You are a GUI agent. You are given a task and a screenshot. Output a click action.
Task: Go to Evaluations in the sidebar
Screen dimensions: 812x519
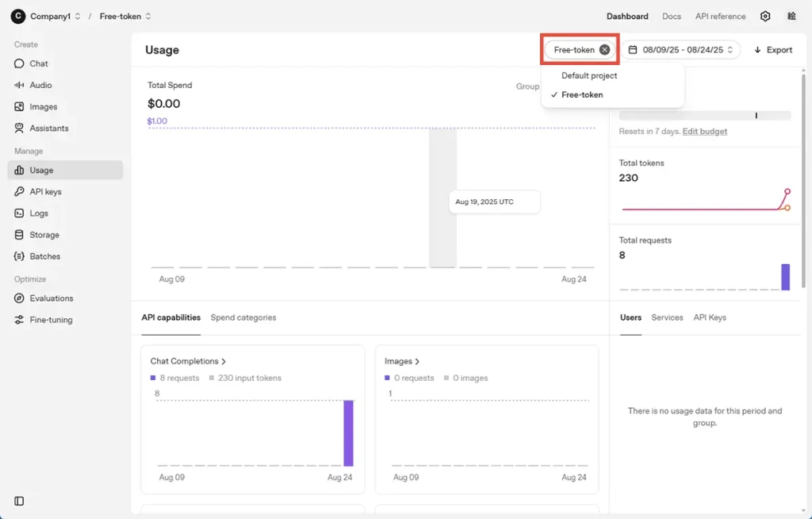pos(65,298)
